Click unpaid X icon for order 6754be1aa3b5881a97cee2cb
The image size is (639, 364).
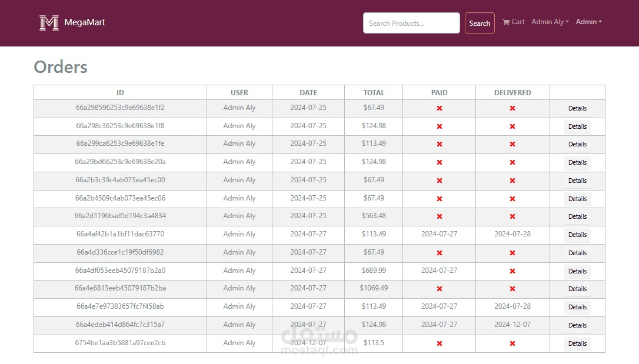440,343
